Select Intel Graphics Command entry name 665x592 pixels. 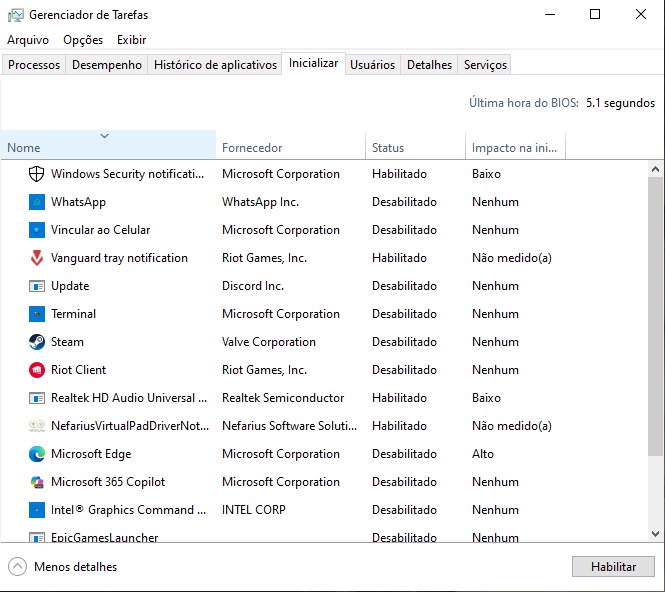click(129, 510)
